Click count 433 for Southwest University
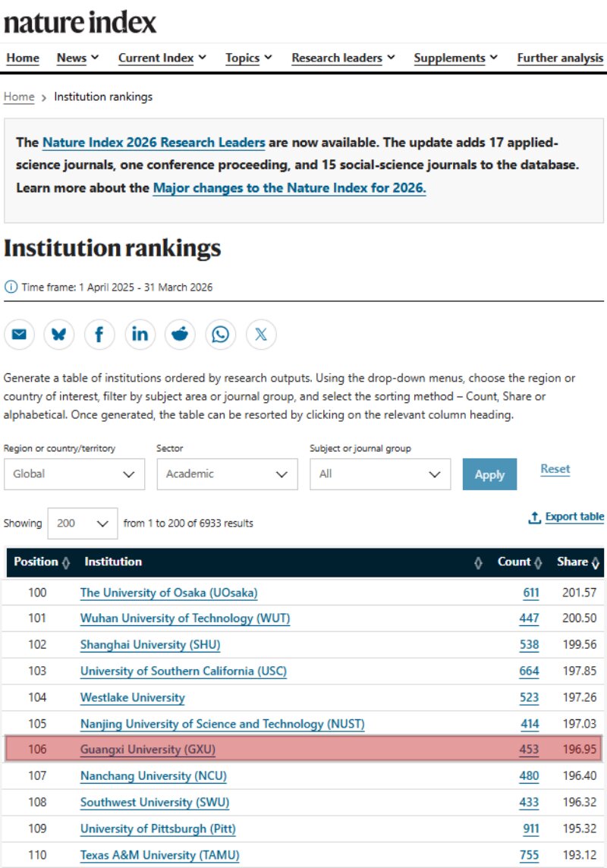607x868 pixels. (x=529, y=803)
